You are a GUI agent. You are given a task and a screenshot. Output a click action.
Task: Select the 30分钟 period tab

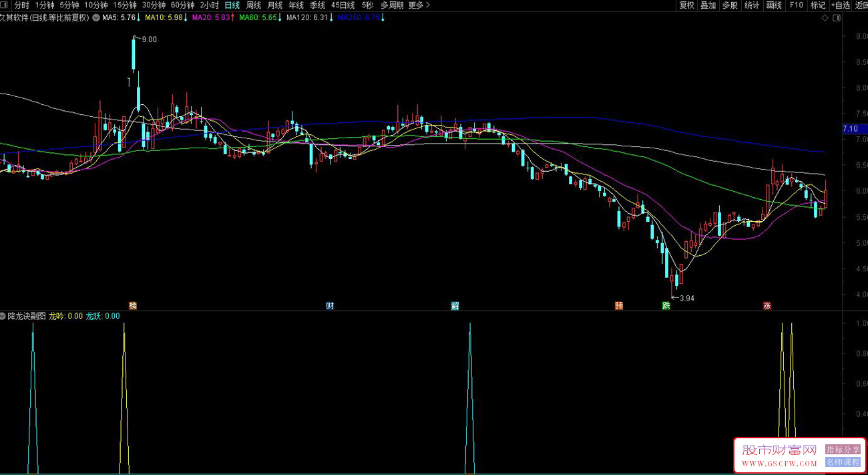click(x=154, y=5)
